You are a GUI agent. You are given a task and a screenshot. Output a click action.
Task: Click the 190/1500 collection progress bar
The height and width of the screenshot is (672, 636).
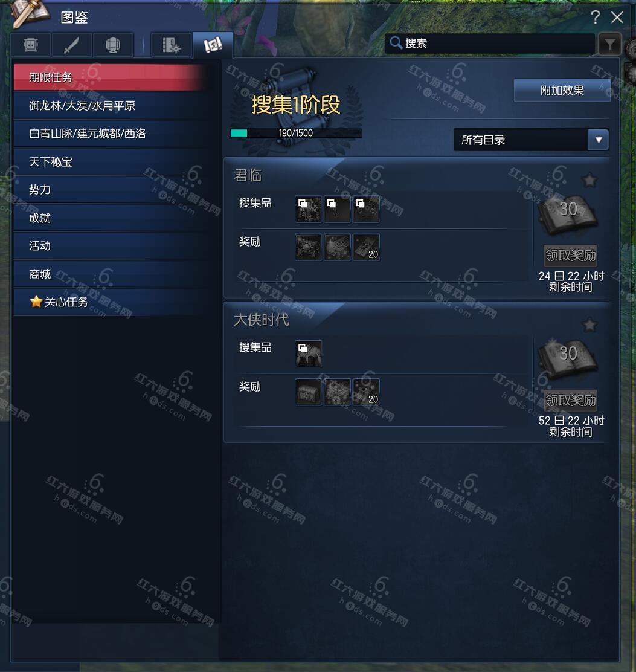(x=296, y=134)
